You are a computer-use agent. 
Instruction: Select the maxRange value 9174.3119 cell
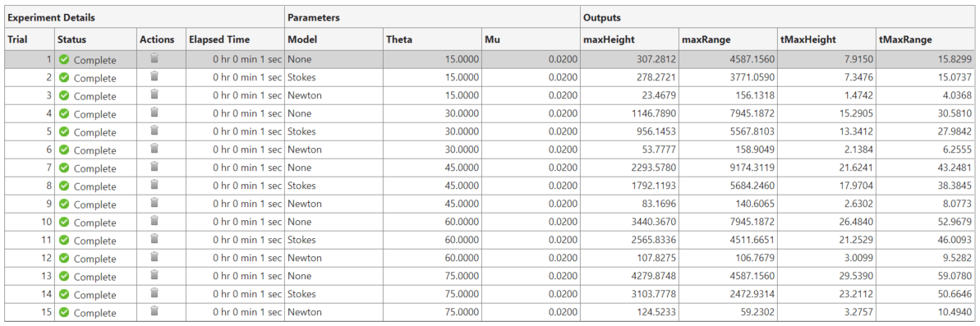coord(728,168)
